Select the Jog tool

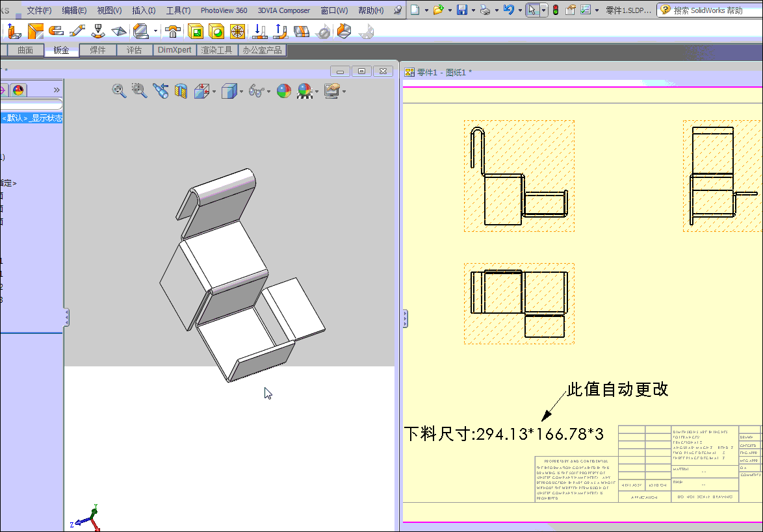point(77,32)
